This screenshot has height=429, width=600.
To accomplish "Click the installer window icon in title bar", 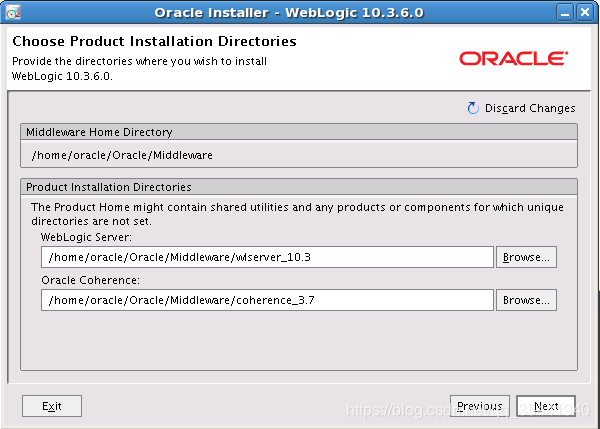I will [13, 12].
